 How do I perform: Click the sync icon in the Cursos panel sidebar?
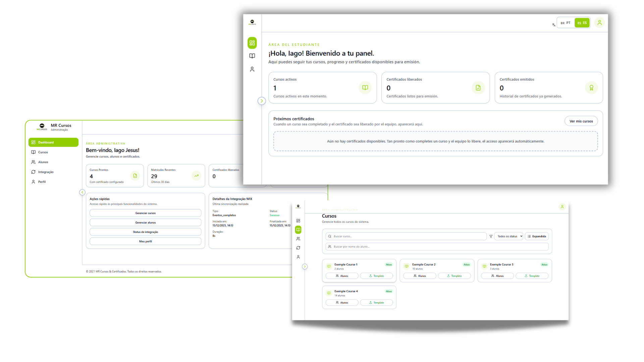tap(298, 248)
